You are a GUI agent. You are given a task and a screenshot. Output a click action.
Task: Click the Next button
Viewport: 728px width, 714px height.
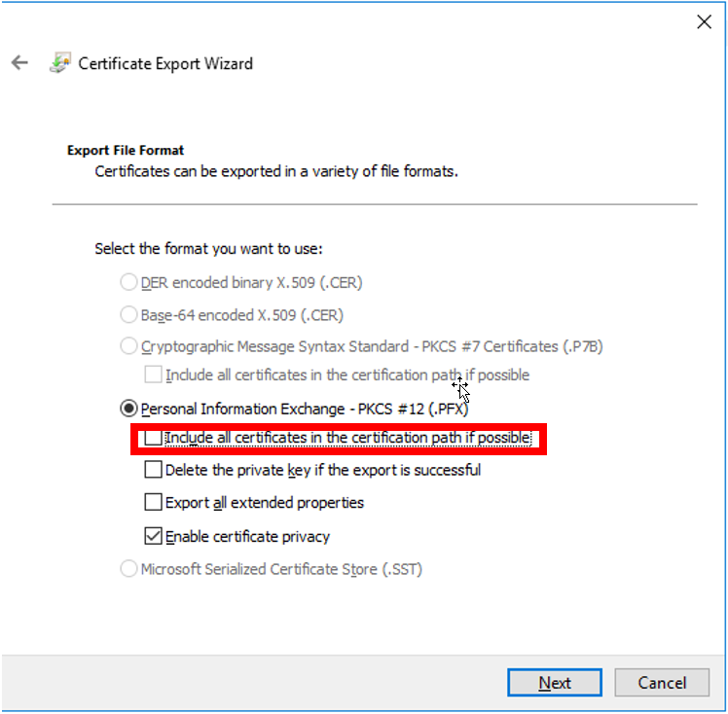[555, 683]
